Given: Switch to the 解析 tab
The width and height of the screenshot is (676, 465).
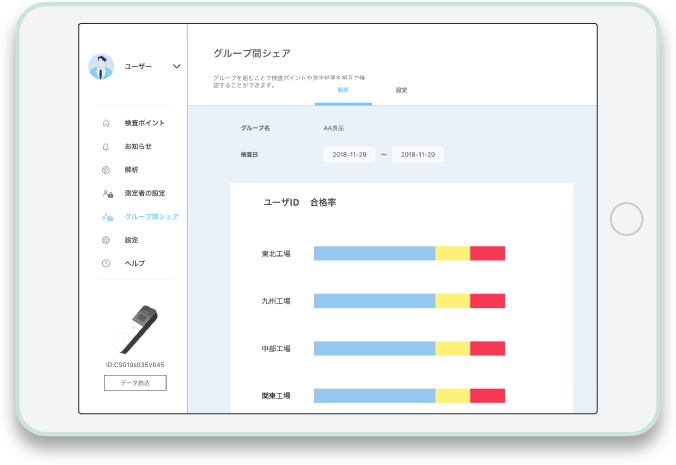Looking at the screenshot, I should click(343, 91).
